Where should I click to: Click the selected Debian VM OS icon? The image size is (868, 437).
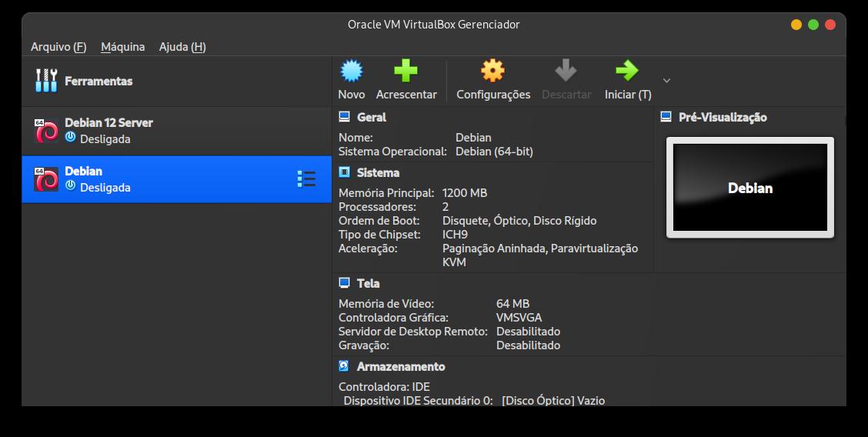(46, 179)
